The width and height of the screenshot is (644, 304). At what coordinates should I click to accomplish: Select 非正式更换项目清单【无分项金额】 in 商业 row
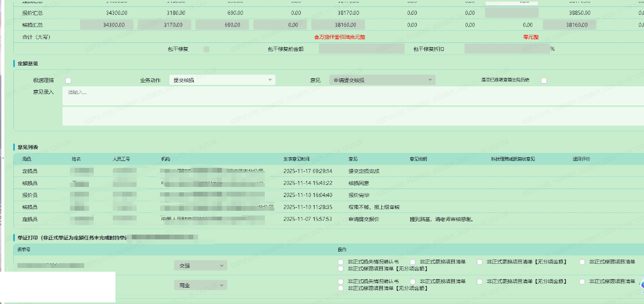(x=480, y=281)
